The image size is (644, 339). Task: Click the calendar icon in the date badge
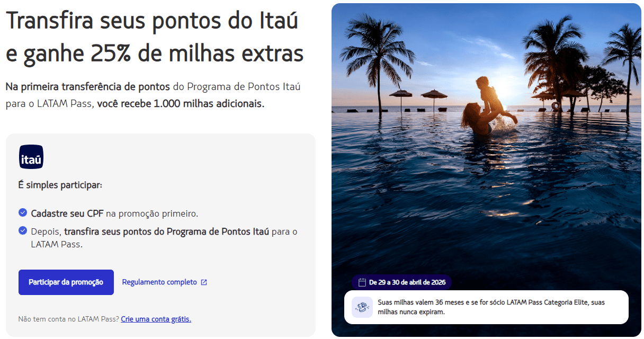[x=362, y=282]
